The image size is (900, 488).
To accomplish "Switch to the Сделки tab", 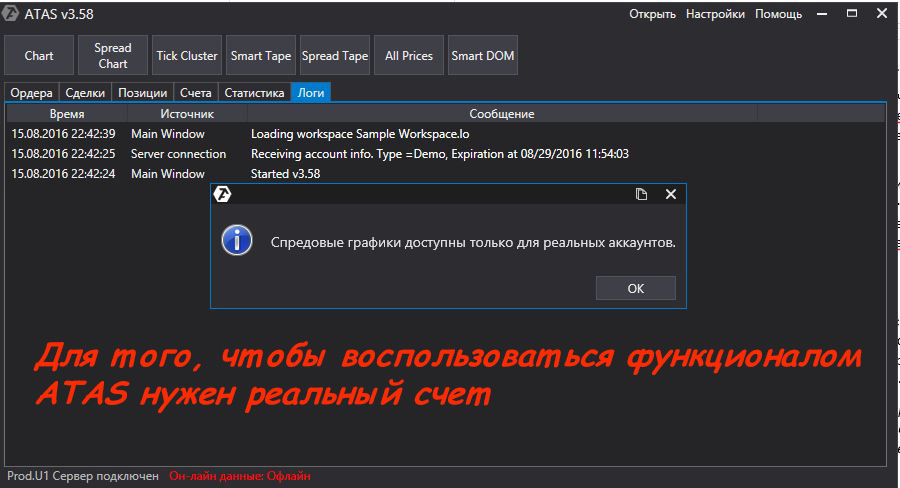I will click(x=85, y=92).
